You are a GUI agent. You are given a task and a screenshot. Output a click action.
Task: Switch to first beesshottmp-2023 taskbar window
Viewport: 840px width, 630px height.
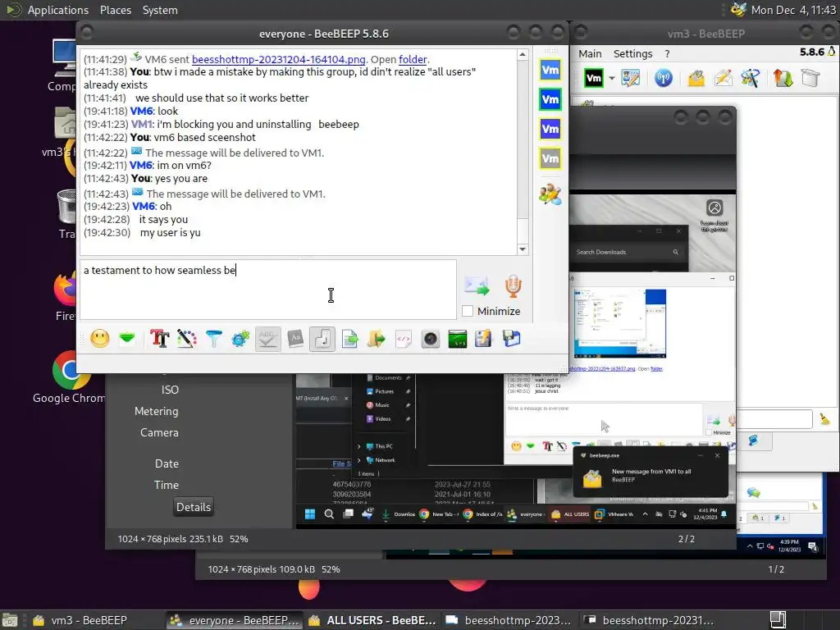click(509, 620)
